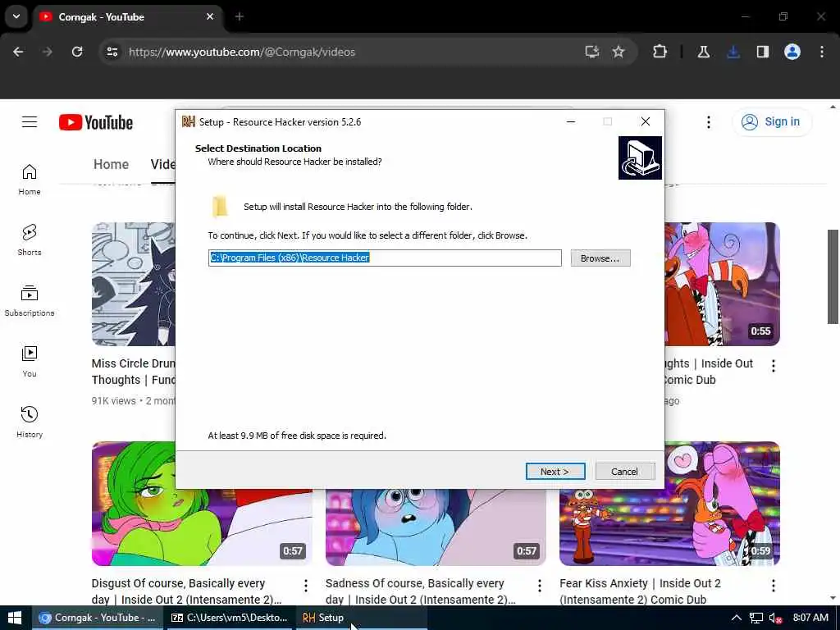The image size is (840, 630).
Task: Switch to the Setup taskbar item
Action: pyautogui.click(x=362, y=618)
